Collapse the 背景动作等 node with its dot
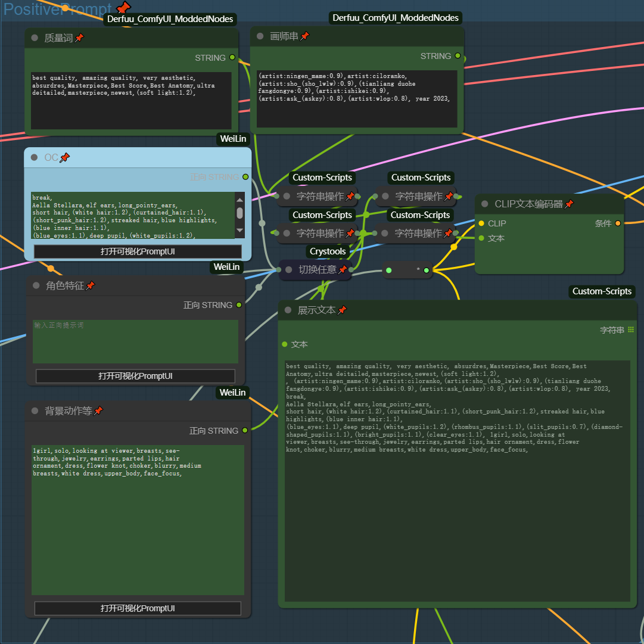644x644 pixels. tap(35, 411)
